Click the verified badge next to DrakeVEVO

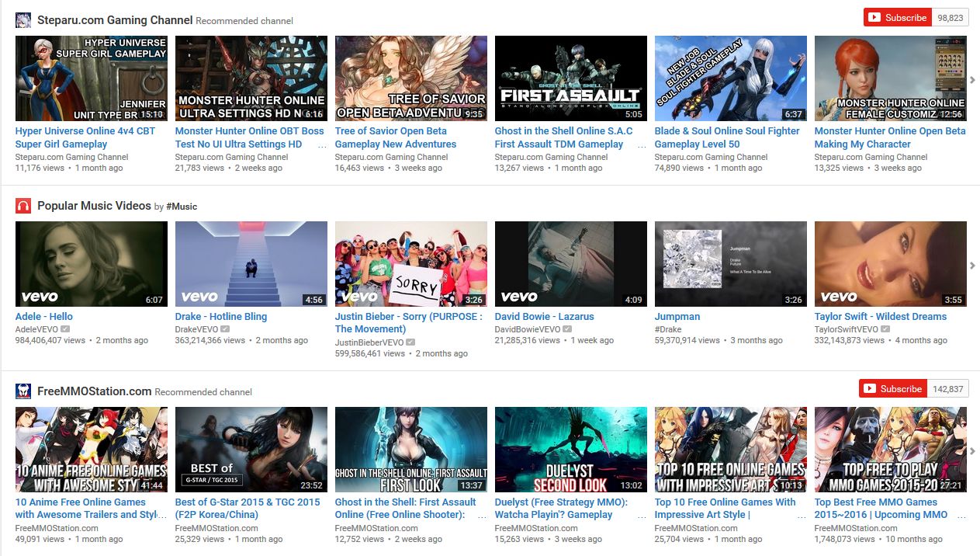pyautogui.click(x=224, y=329)
